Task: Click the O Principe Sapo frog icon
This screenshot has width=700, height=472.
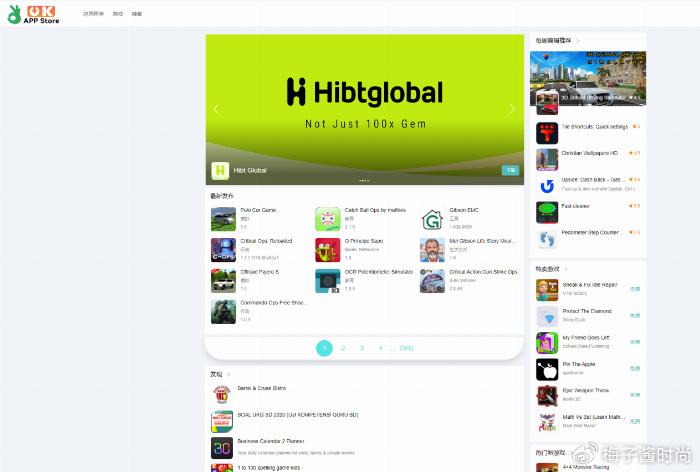Action: pos(327,249)
